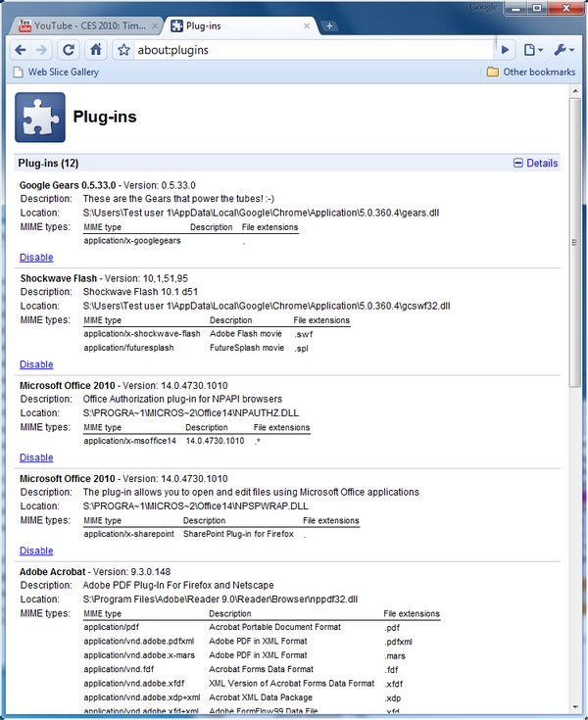Click 'Plug-ins (12)' section header
The width and height of the screenshot is (588, 720).
[x=48, y=163]
